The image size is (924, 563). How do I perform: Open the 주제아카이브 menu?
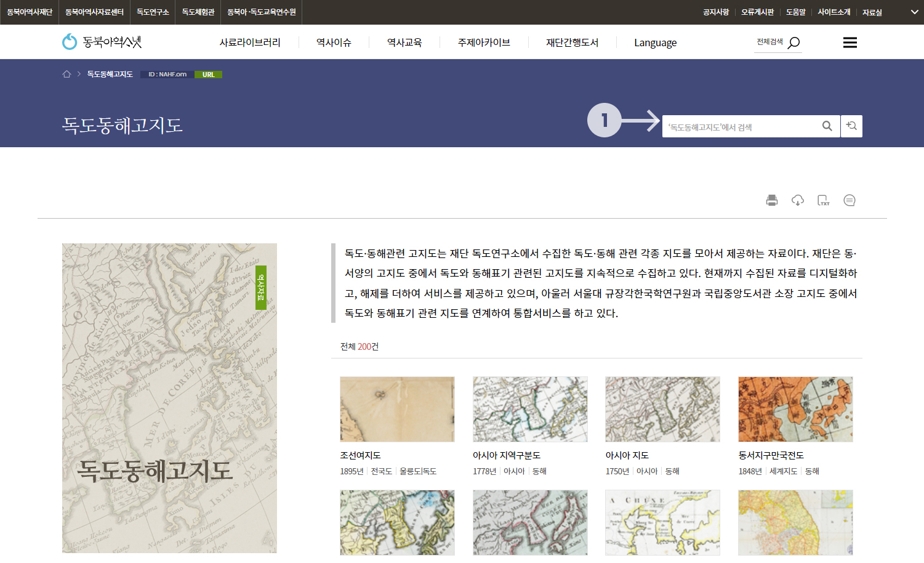point(484,43)
